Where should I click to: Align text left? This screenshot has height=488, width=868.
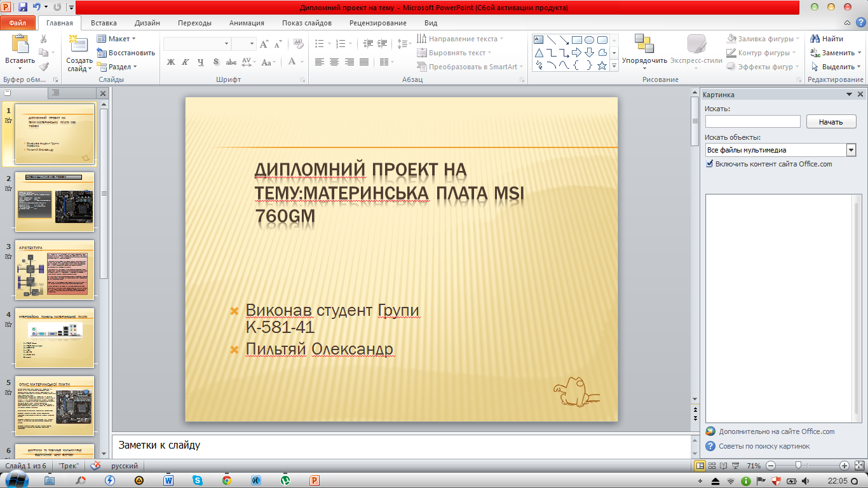319,62
